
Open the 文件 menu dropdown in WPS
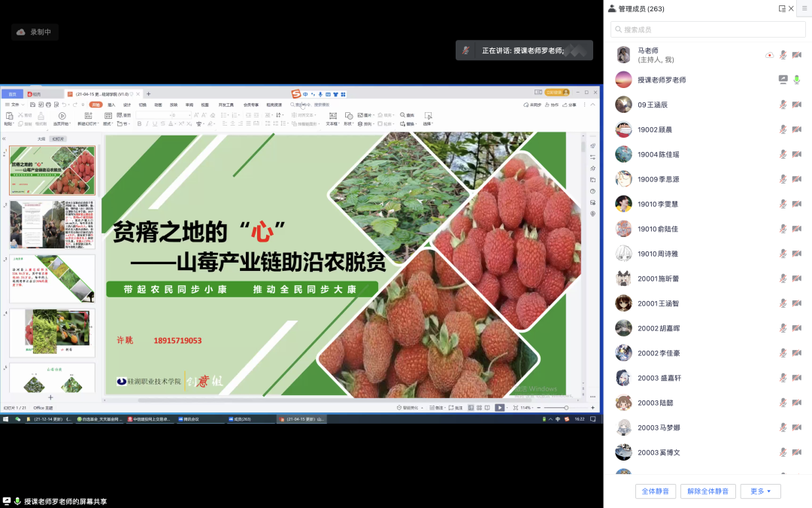pyautogui.click(x=16, y=105)
